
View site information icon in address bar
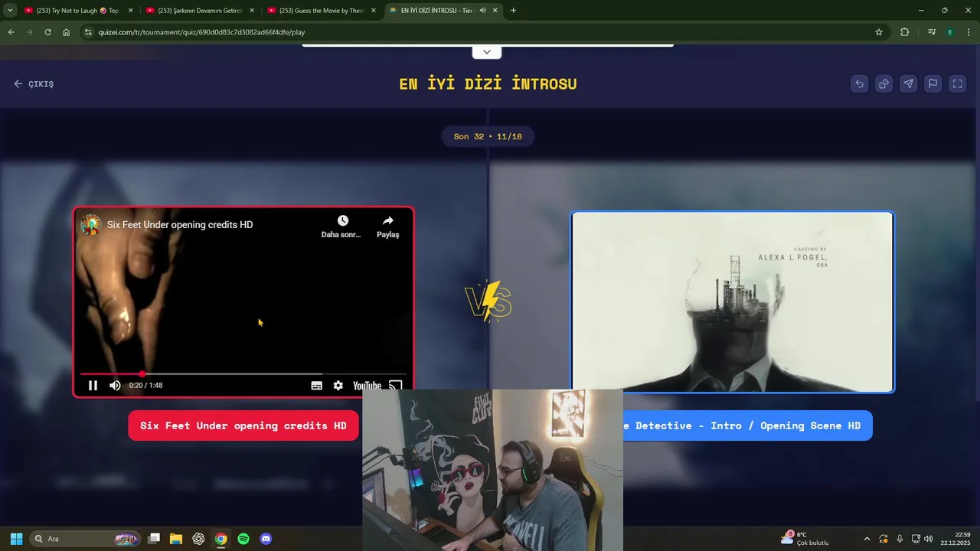[x=88, y=32]
